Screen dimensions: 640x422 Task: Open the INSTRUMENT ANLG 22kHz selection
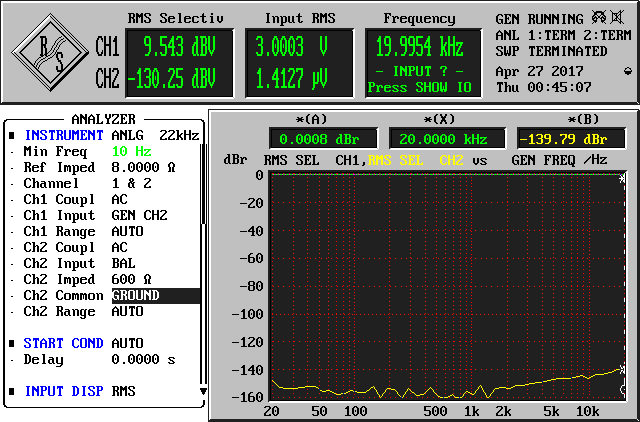[156, 135]
